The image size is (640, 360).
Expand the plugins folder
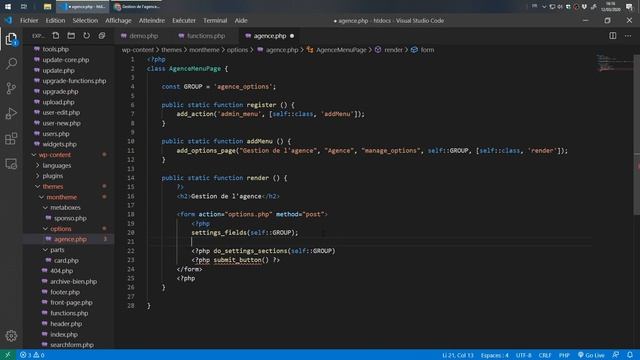[x=53, y=176]
